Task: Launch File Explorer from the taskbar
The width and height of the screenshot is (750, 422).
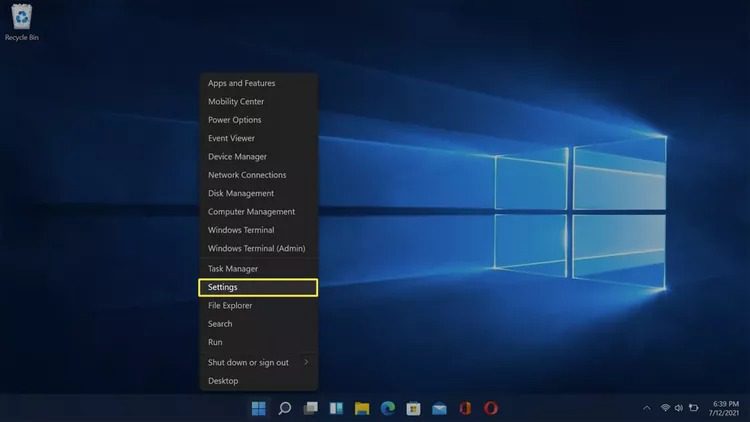Action: pyautogui.click(x=362, y=408)
